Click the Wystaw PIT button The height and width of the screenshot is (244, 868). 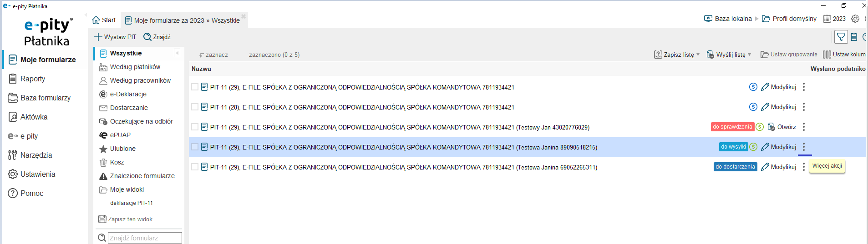[115, 37]
